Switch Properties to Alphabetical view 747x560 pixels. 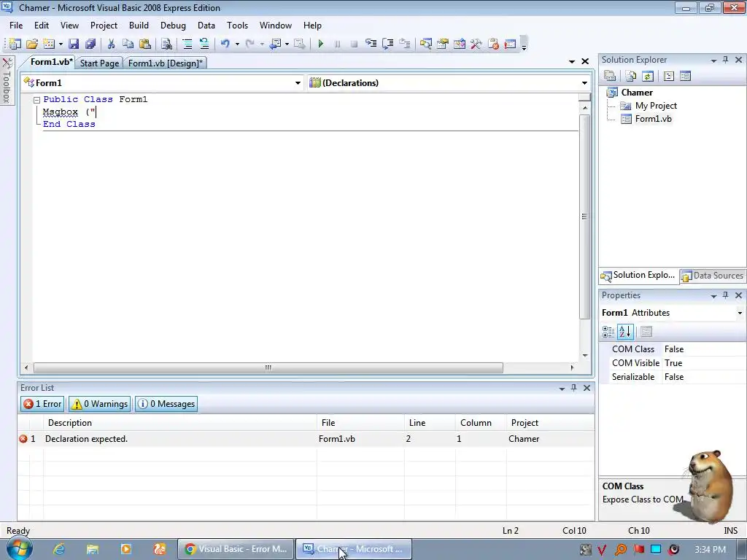click(625, 332)
